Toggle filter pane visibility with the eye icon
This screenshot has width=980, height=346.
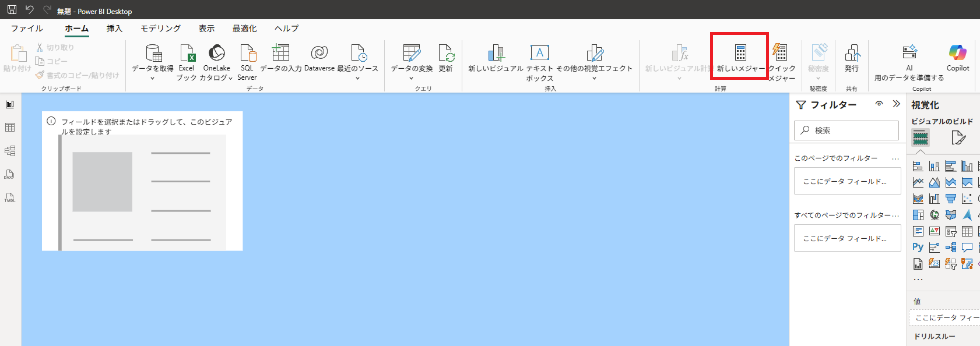coord(879,104)
